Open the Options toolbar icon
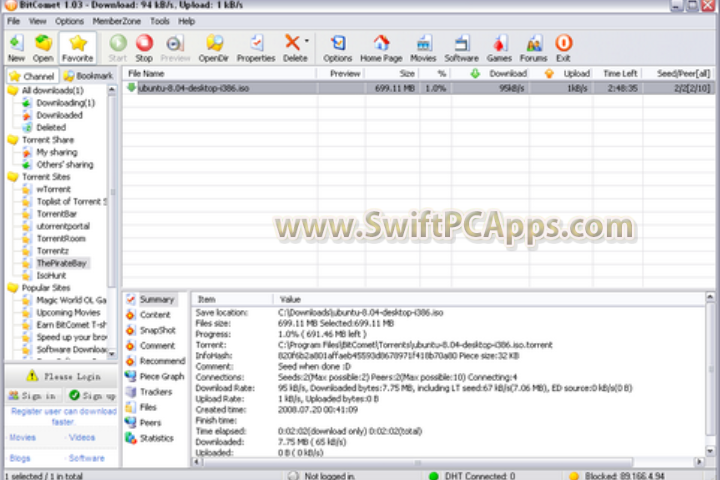 [x=338, y=48]
